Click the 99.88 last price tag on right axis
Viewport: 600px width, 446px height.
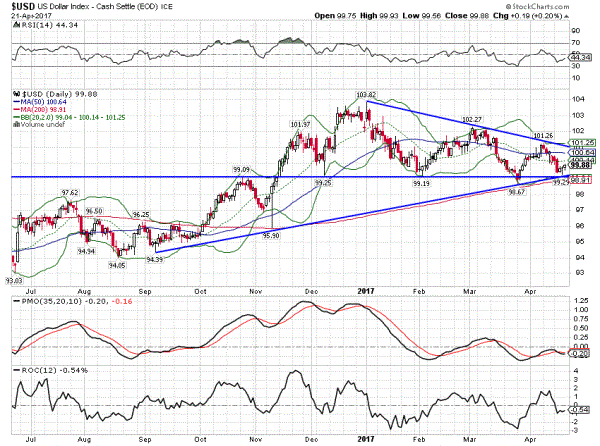click(x=584, y=165)
